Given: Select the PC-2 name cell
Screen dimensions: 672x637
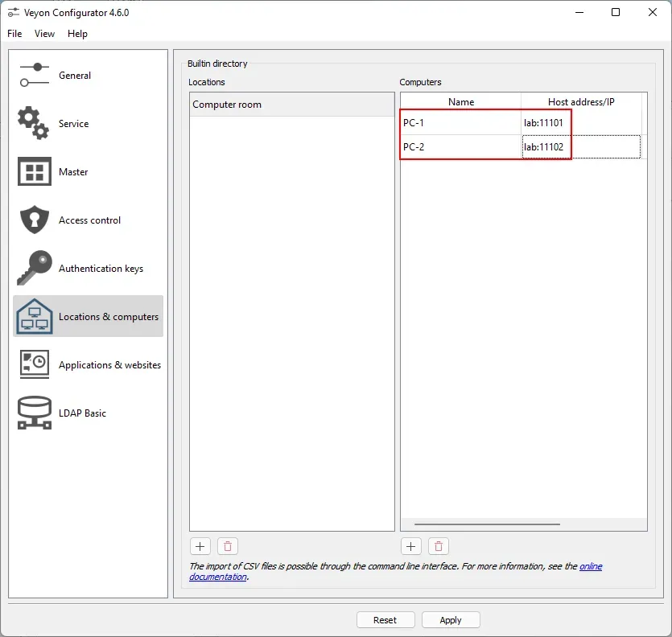Looking at the screenshot, I should [460, 147].
